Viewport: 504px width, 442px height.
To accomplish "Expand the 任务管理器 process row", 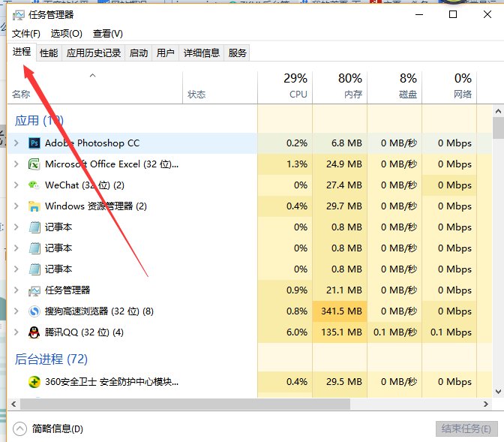I will 16,290.
